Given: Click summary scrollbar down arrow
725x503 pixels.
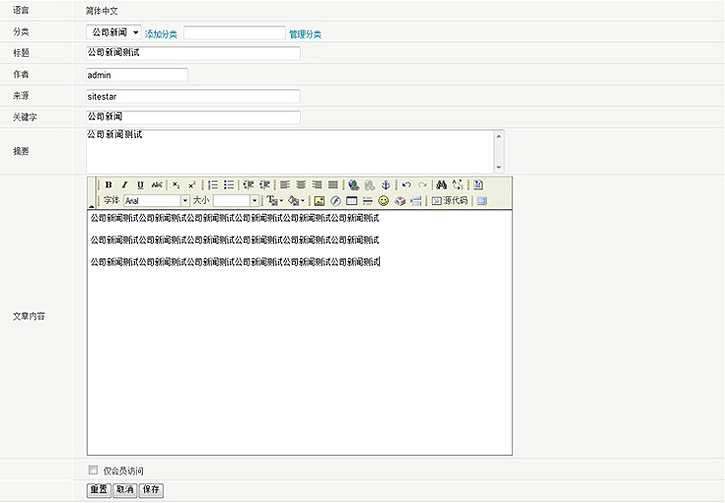Looking at the screenshot, I should point(499,167).
